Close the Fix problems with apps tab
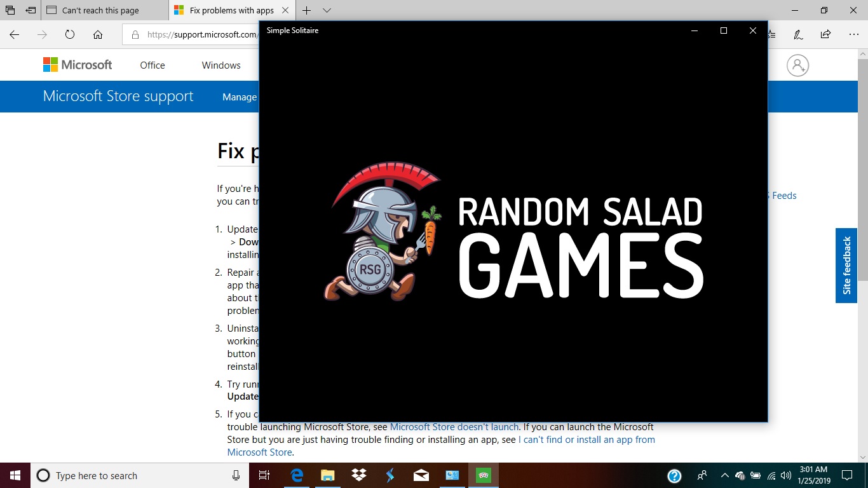868x488 pixels. (x=285, y=10)
